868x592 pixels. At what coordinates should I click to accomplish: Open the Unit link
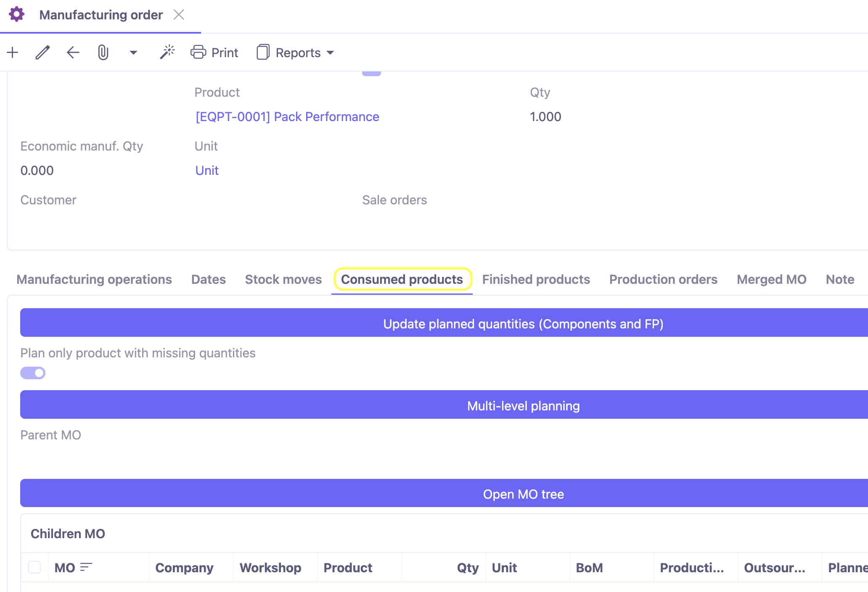click(x=207, y=170)
